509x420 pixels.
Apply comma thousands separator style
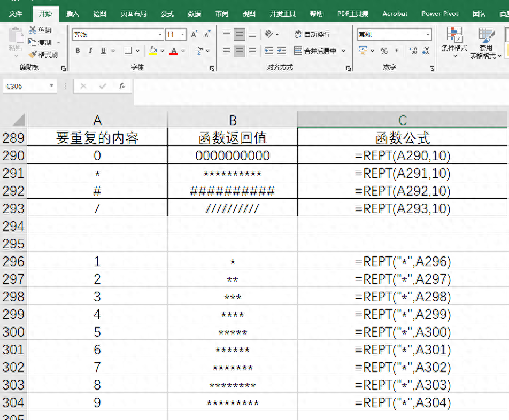click(x=397, y=51)
